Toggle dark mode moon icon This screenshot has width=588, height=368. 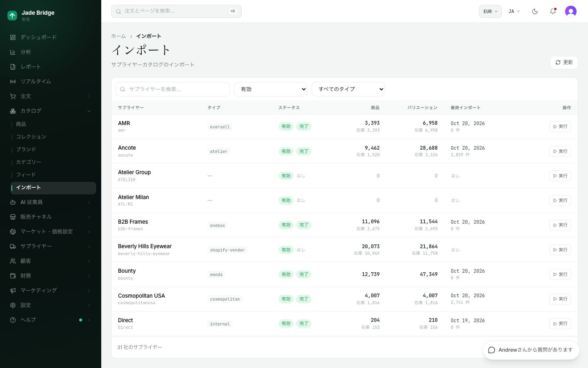point(535,11)
